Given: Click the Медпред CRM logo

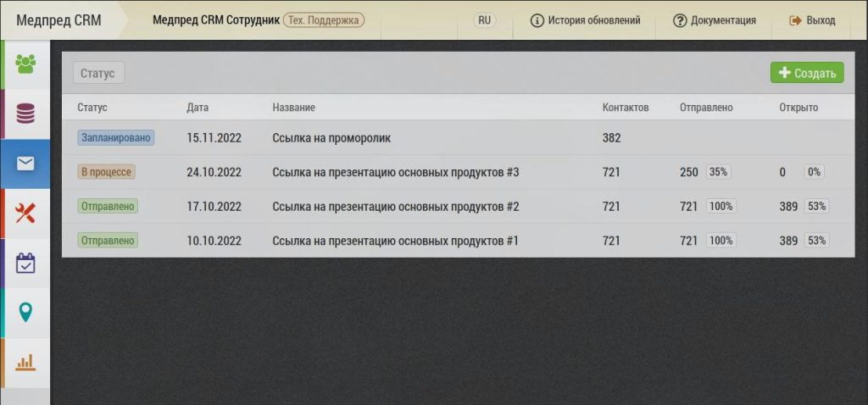Looking at the screenshot, I should coord(58,20).
